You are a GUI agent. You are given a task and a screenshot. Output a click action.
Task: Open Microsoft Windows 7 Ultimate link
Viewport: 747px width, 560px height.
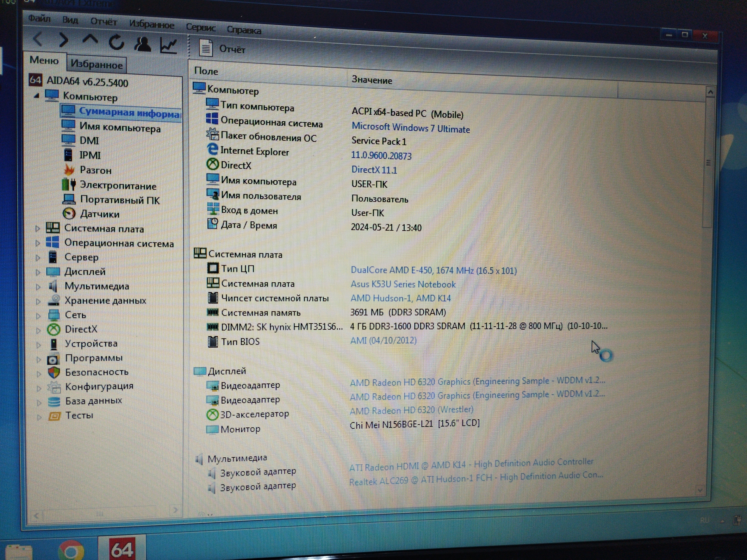pos(410,128)
